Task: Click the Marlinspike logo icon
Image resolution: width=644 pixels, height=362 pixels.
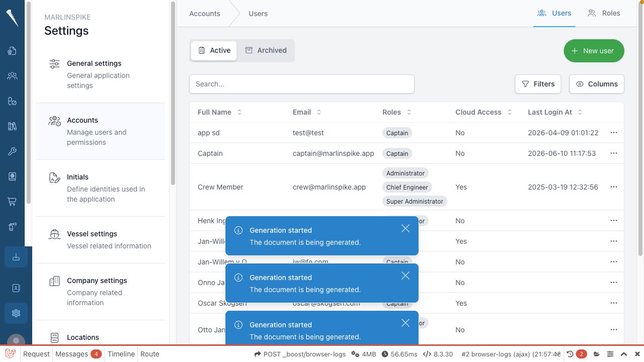Action: point(12,18)
